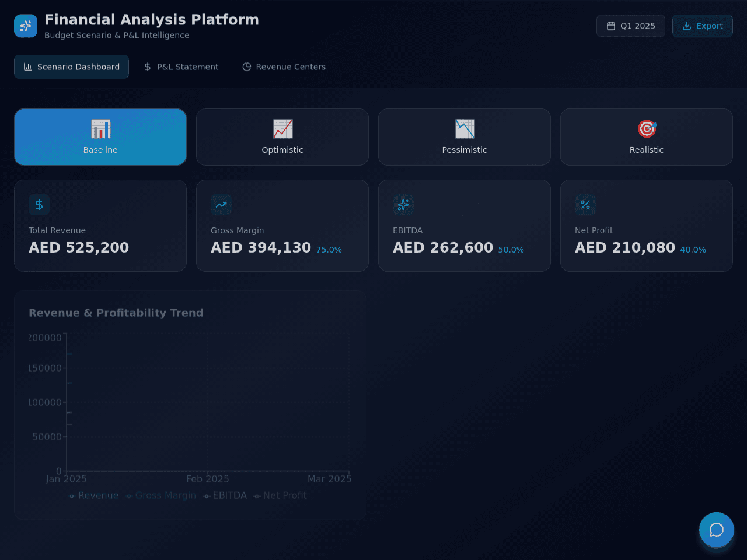747x560 pixels.
Task: Click the 40.0% net profit percentage
Action: [x=693, y=250]
